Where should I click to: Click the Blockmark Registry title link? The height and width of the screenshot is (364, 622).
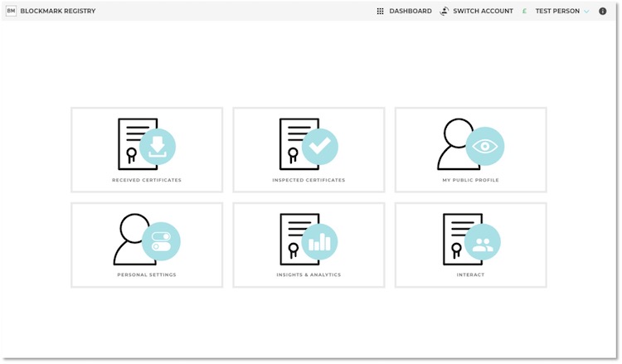click(x=58, y=12)
